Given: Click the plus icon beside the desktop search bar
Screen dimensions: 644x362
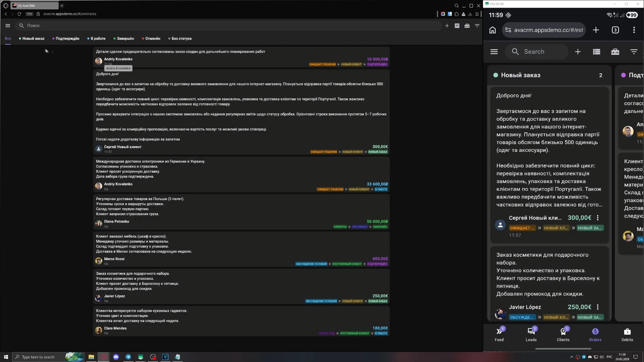Looking at the screenshot, I should 447,25.
